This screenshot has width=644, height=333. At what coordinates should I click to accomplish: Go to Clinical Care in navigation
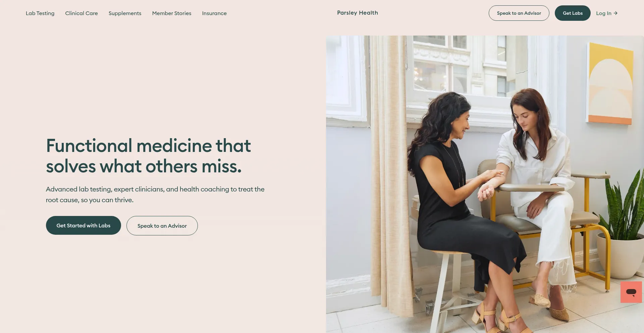click(82, 13)
